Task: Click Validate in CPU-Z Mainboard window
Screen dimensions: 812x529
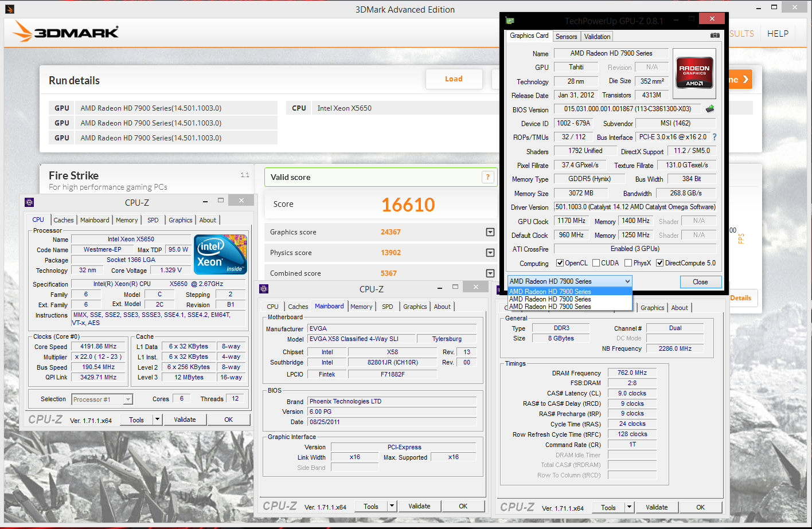Action: 419,506
